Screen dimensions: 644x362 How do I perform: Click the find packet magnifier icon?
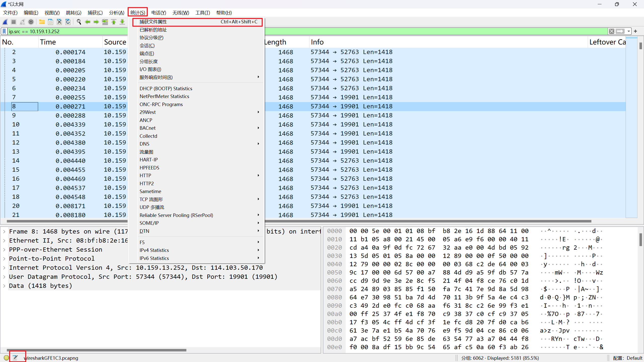click(79, 22)
